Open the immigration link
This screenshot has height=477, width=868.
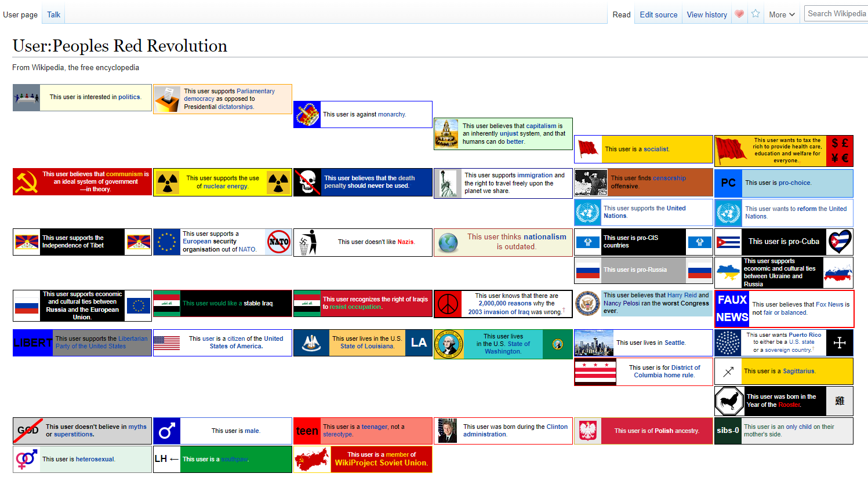[x=535, y=175]
